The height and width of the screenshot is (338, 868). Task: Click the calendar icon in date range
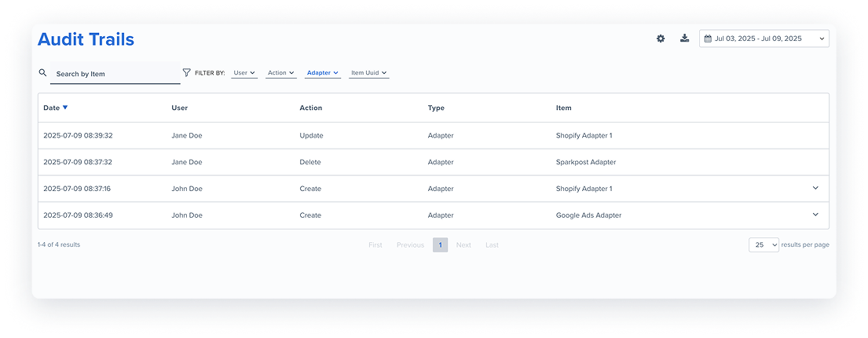tap(708, 39)
